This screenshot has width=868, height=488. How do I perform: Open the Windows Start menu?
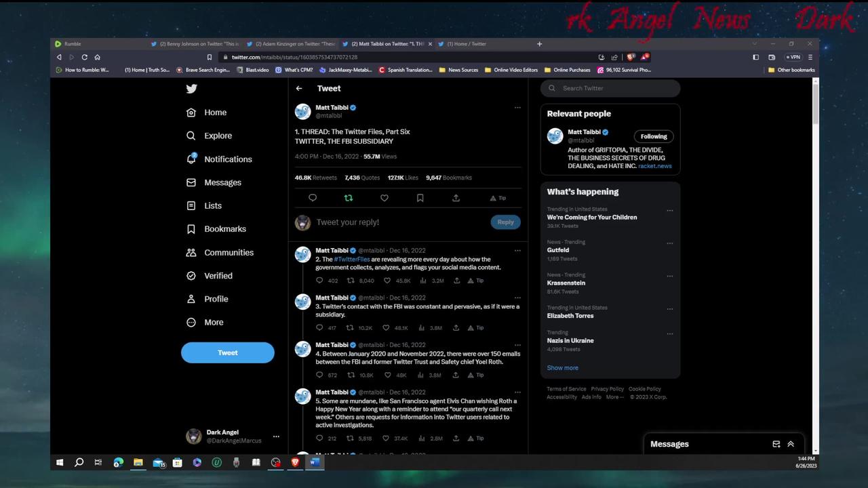[x=60, y=462]
